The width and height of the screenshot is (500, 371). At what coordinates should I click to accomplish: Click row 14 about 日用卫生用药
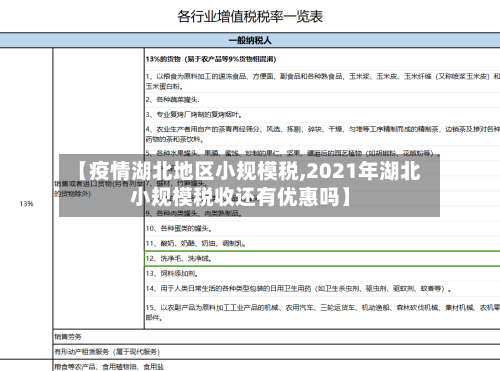coord(322,289)
